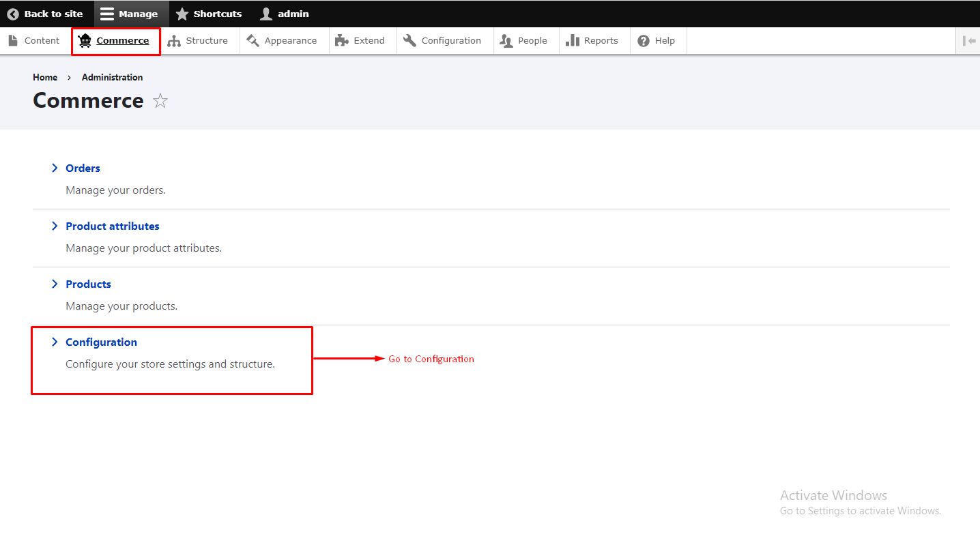Open the Structure toolbar menu
The height and width of the screenshot is (545, 980).
[198, 41]
